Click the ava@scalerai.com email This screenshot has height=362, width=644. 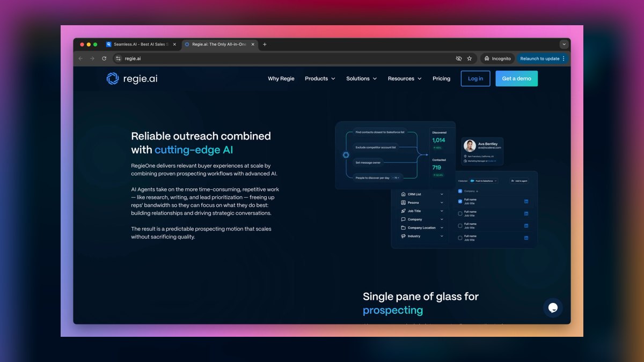point(489,148)
